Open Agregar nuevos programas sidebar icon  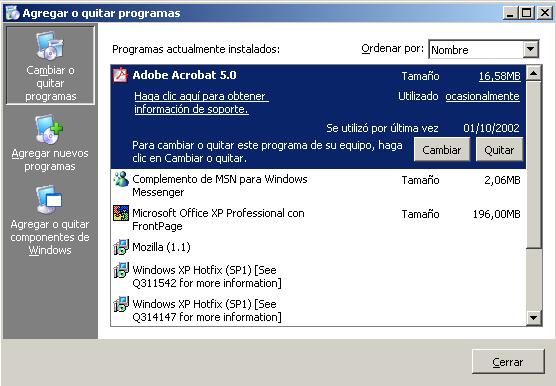click(49, 129)
